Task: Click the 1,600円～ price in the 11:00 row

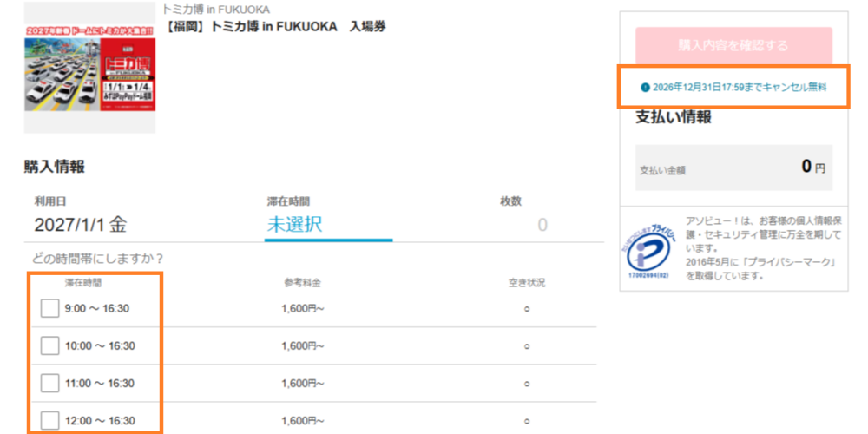Action: click(303, 383)
